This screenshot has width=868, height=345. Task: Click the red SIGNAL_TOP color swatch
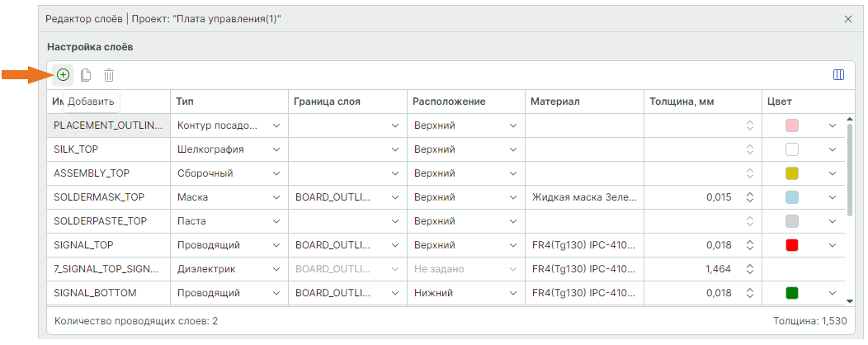(792, 245)
